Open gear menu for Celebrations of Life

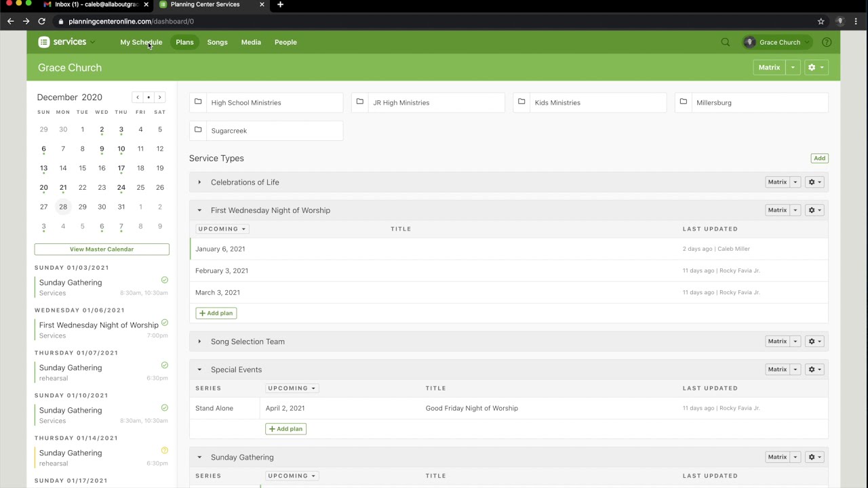point(815,182)
